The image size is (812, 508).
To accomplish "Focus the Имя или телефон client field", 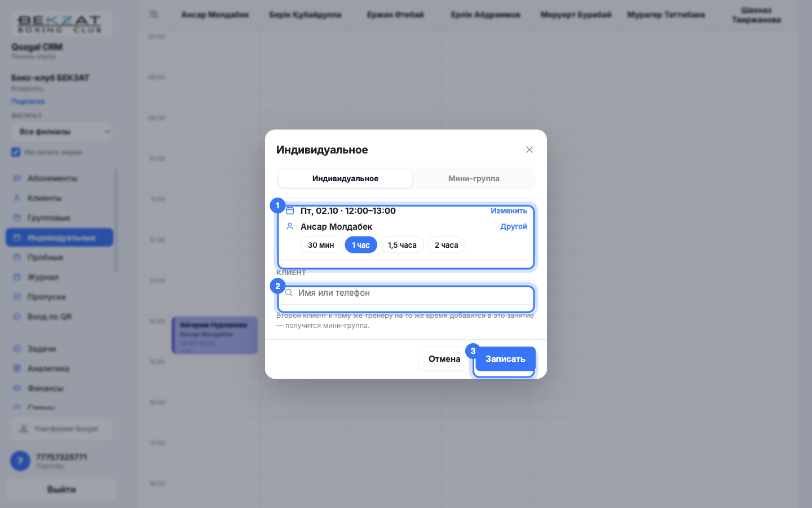I will [x=406, y=293].
